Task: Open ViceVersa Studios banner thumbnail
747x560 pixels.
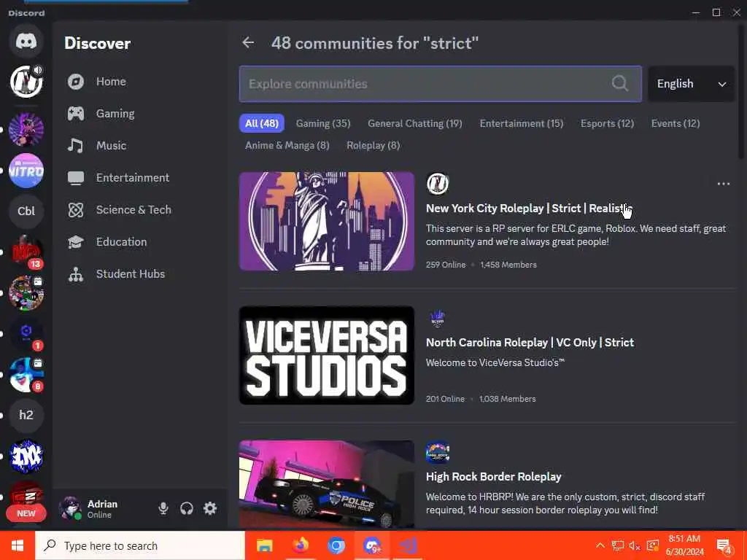Action: tap(327, 355)
